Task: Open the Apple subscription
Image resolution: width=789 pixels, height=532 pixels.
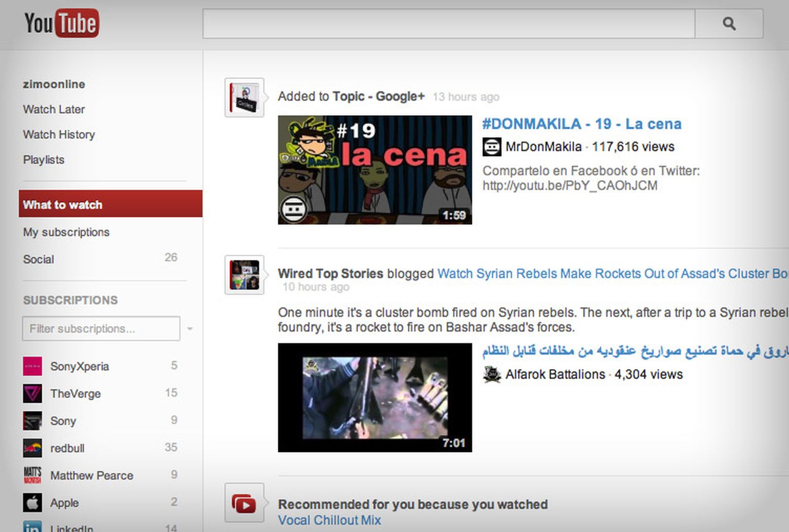Action: point(65,503)
